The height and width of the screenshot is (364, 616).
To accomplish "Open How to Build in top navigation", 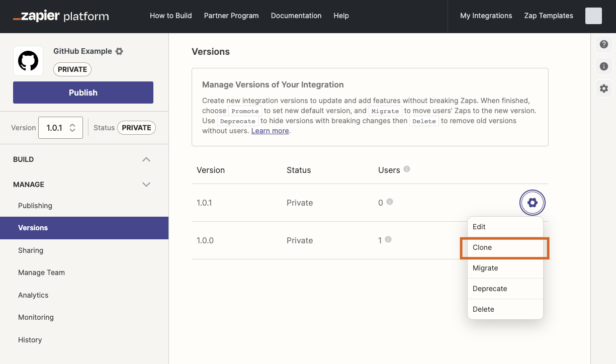I will tap(171, 16).
